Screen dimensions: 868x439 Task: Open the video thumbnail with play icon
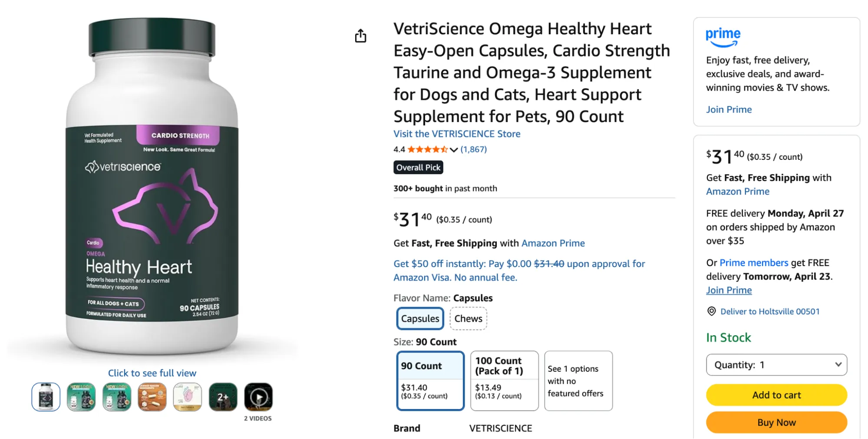point(258,397)
